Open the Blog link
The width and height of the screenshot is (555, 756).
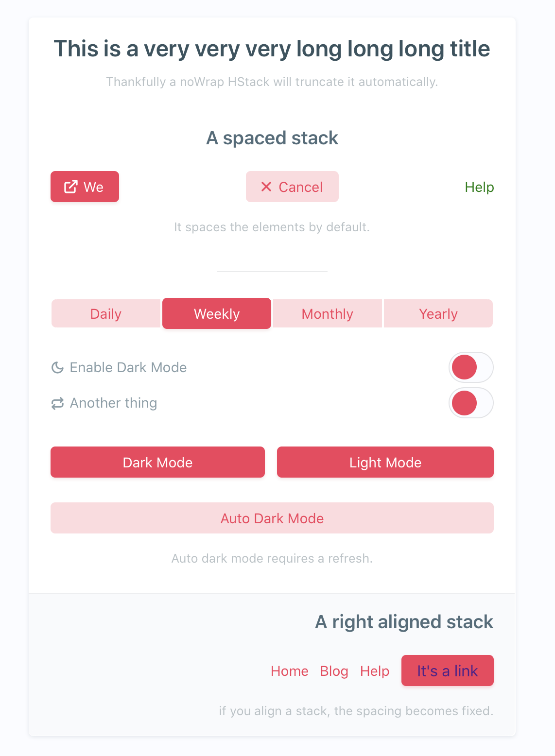(x=334, y=671)
